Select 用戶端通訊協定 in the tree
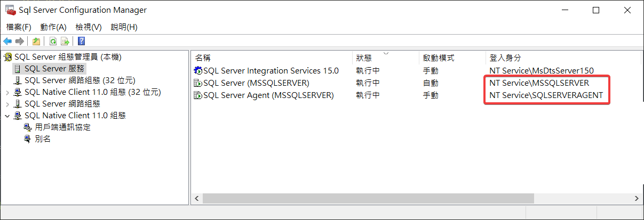The width and height of the screenshot is (644, 220). coord(62,127)
